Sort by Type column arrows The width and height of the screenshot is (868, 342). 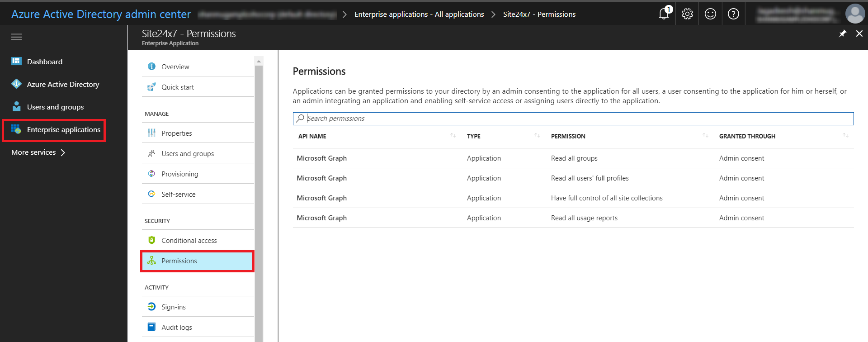(x=537, y=136)
